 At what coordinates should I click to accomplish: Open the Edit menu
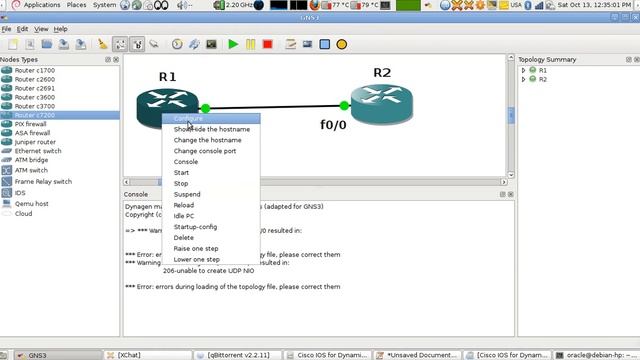tap(22, 29)
